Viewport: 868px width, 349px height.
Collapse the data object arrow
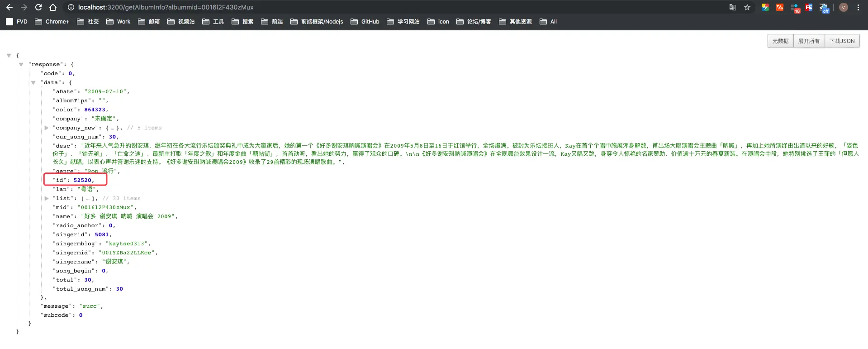[x=33, y=83]
